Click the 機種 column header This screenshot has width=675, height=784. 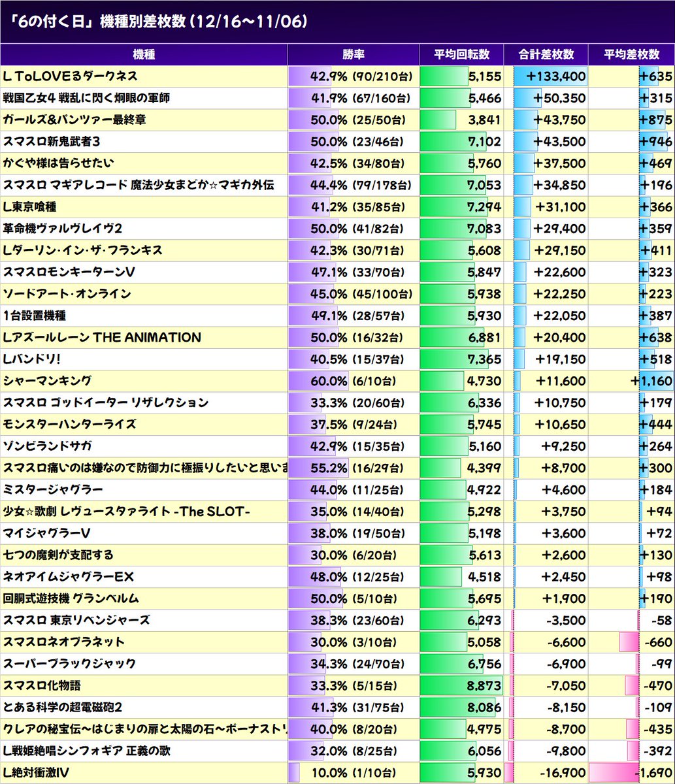144,55
